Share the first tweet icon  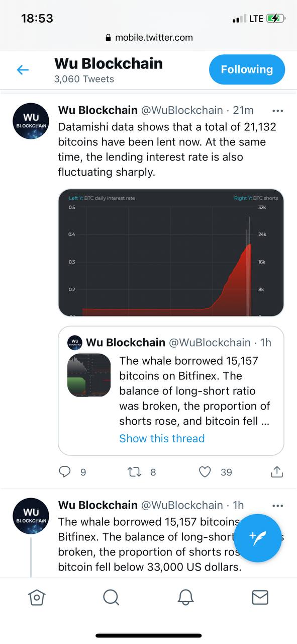click(x=277, y=472)
